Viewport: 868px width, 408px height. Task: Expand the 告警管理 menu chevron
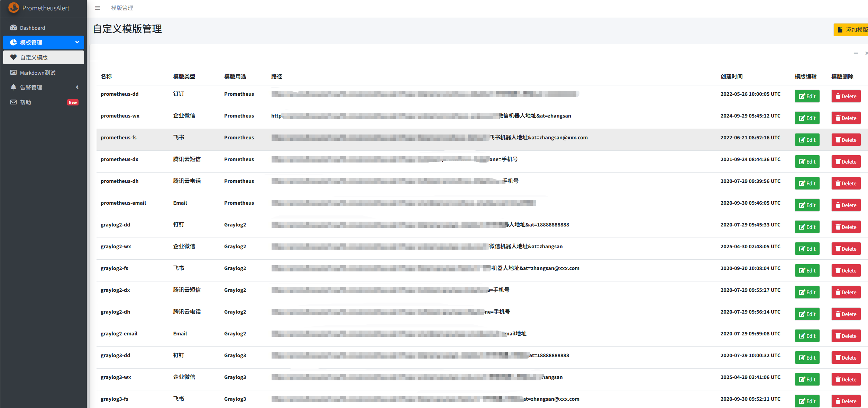click(77, 87)
